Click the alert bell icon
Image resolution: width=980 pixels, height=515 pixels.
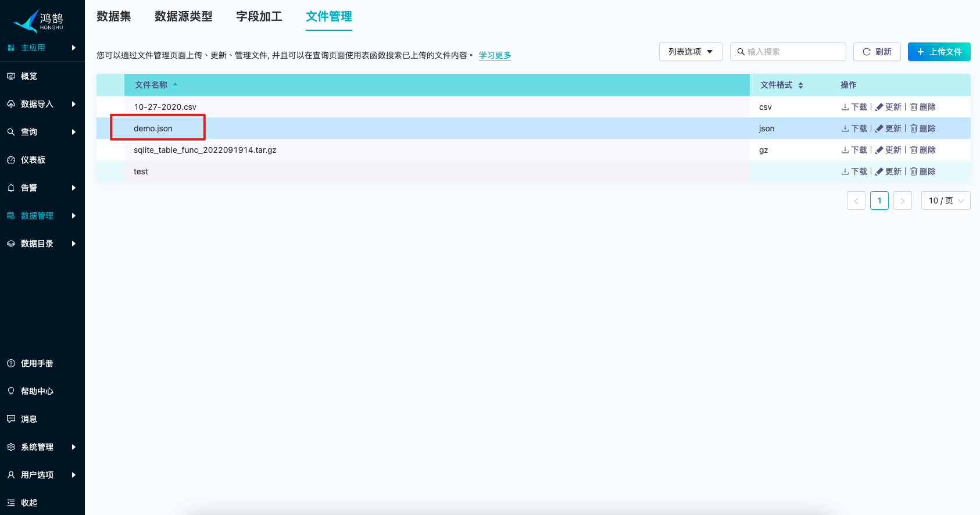click(11, 188)
